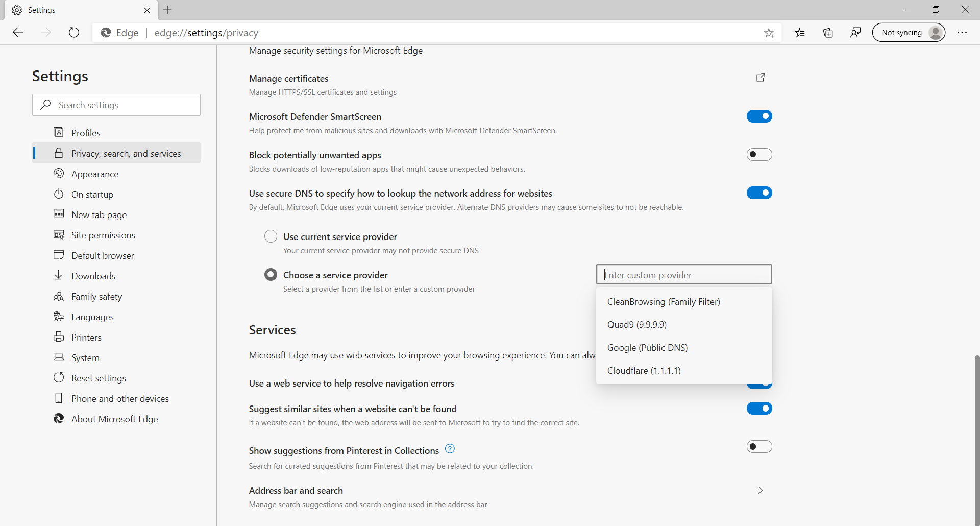The image size is (980, 526).
Task: Click the Printers icon
Action: coord(59,337)
